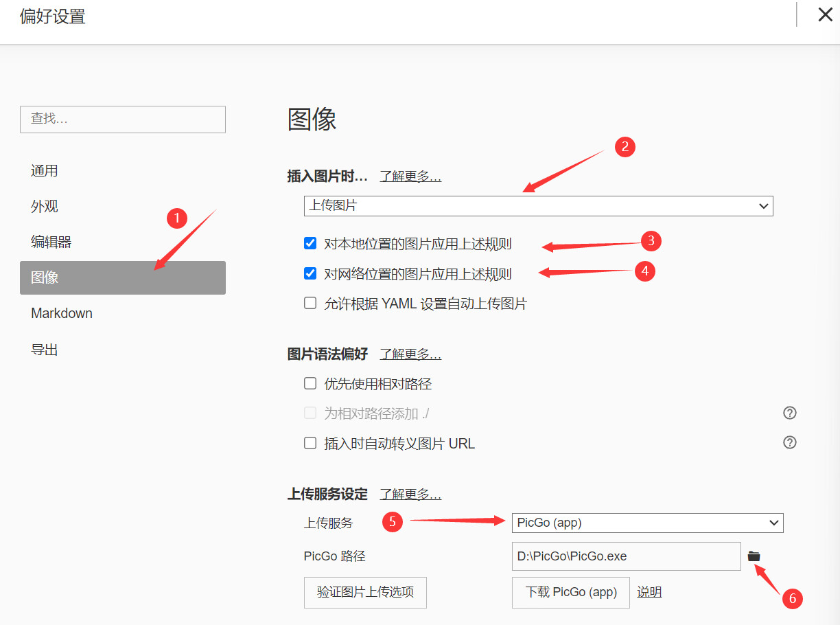Open the 上传图片 insert-action dropdown
The width and height of the screenshot is (840, 625).
point(539,205)
